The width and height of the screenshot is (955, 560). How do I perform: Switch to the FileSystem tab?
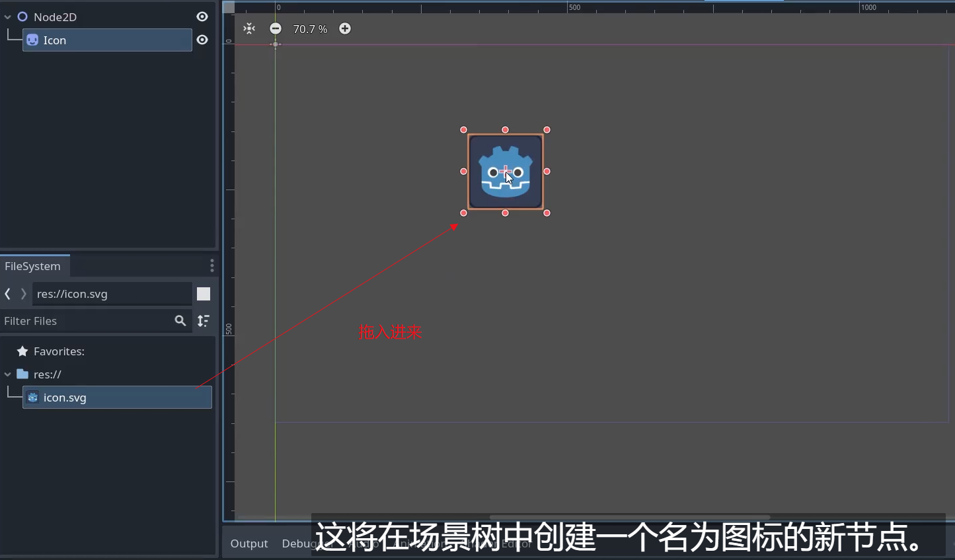[x=35, y=266]
